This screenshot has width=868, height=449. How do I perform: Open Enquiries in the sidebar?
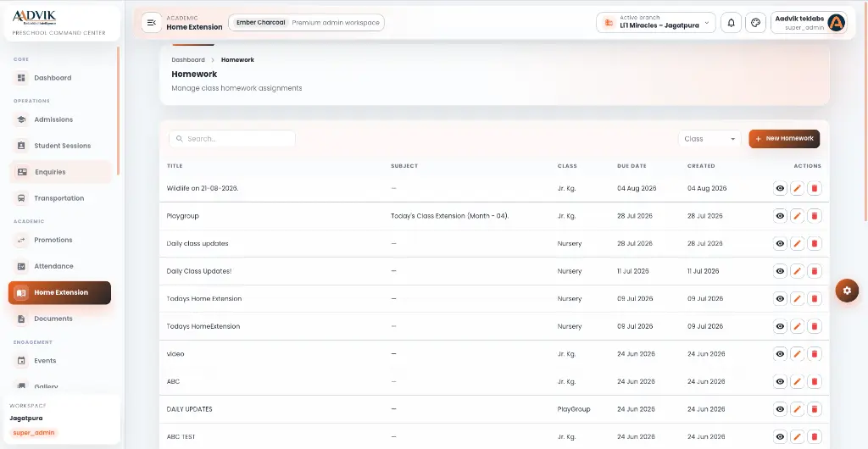pyautogui.click(x=60, y=172)
